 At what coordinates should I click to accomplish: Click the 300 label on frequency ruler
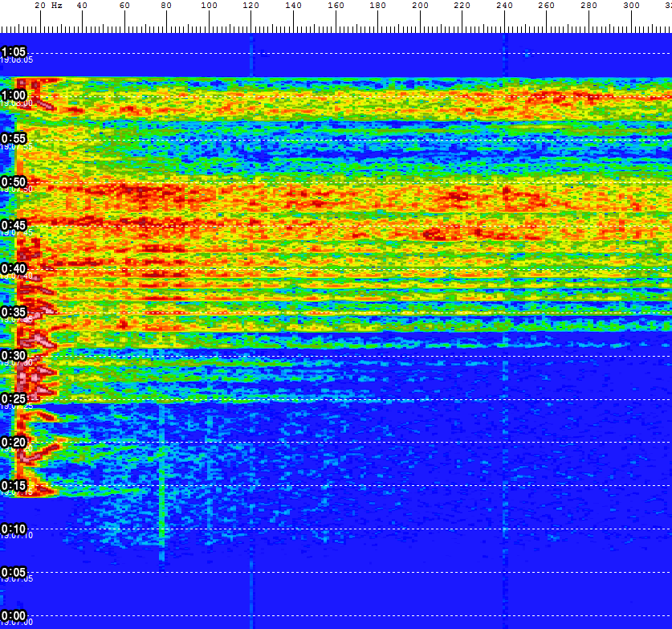(631, 6)
